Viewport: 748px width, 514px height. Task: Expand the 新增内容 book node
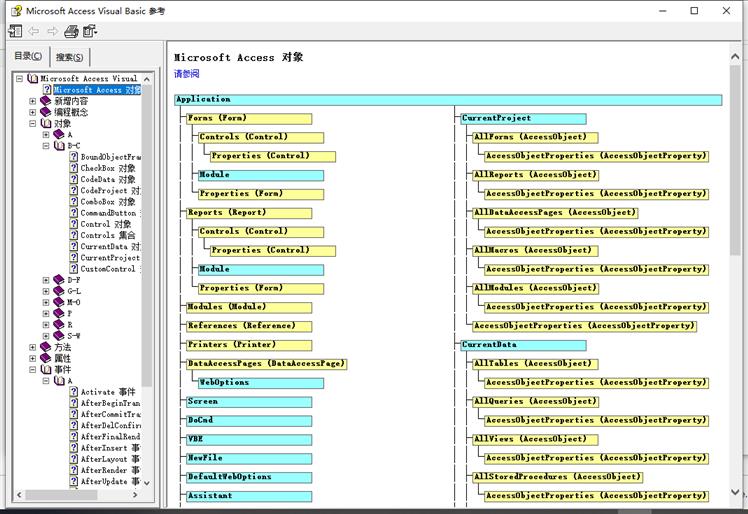click(x=32, y=101)
